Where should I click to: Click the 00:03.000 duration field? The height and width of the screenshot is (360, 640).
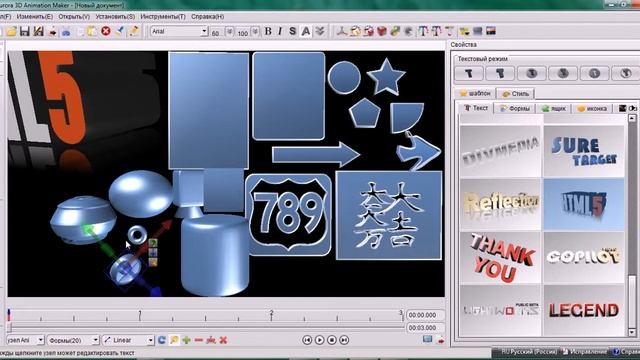(425, 328)
